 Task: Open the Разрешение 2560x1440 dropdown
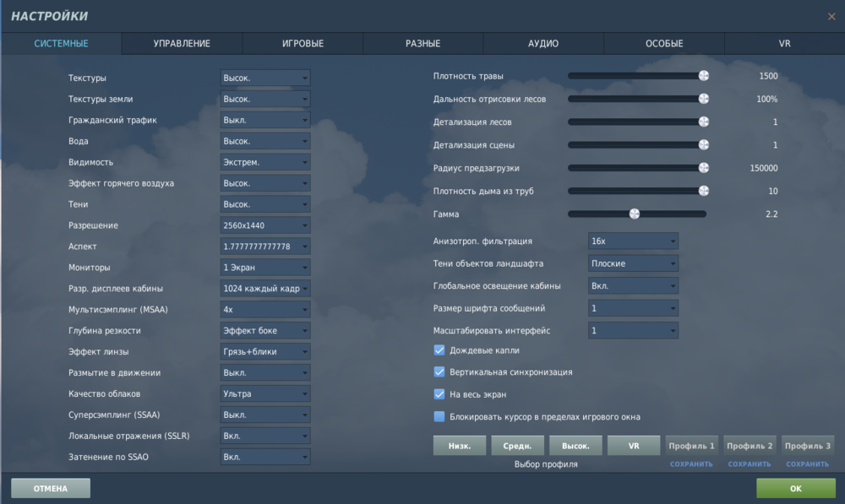tap(265, 225)
